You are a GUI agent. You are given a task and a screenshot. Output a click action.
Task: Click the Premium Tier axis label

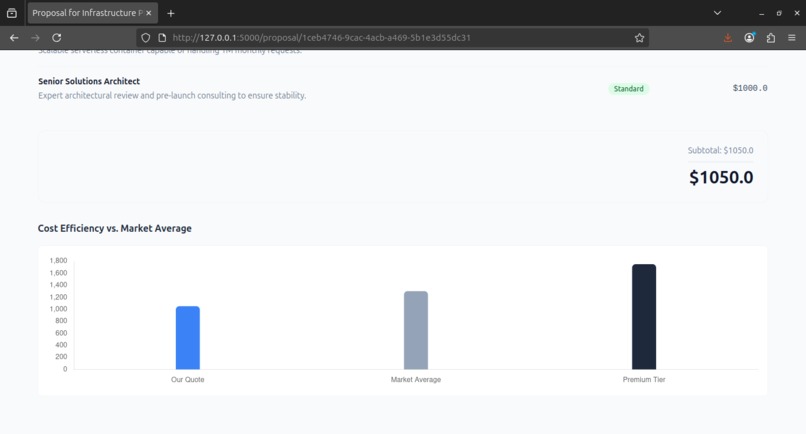pos(644,379)
